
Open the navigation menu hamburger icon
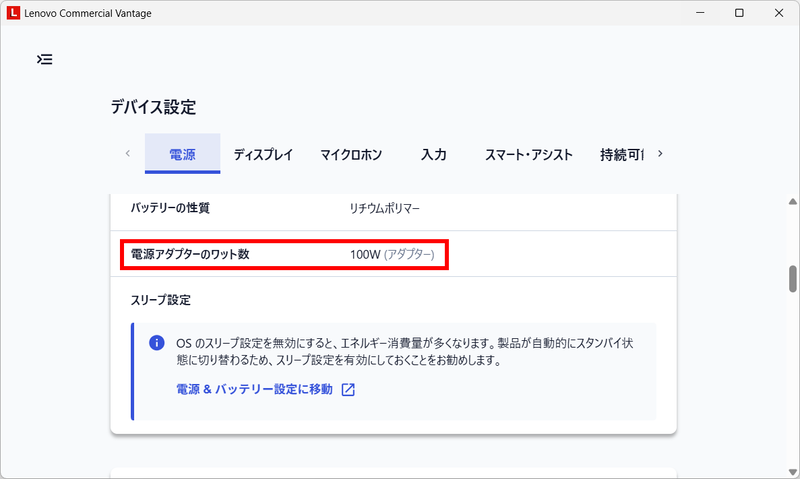(x=45, y=59)
